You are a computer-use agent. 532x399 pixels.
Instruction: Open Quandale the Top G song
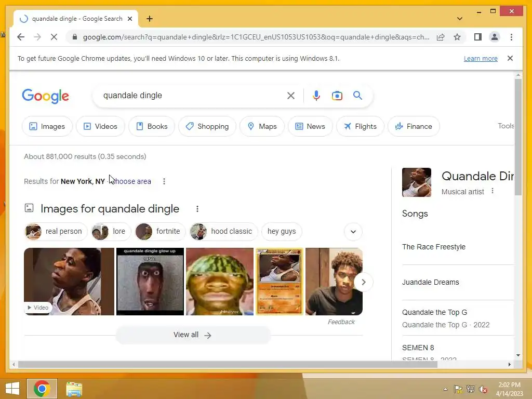tap(435, 312)
